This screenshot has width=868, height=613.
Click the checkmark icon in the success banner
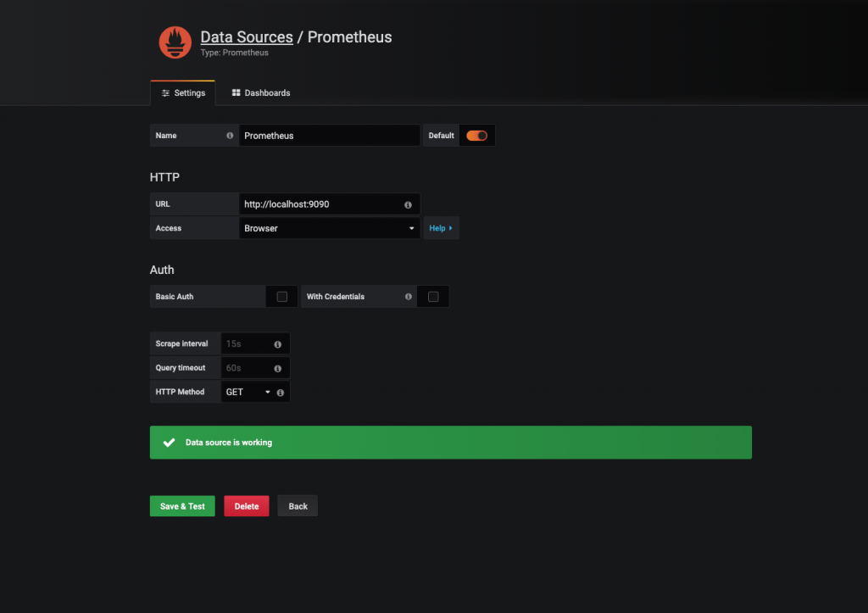pyautogui.click(x=169, y=443)
